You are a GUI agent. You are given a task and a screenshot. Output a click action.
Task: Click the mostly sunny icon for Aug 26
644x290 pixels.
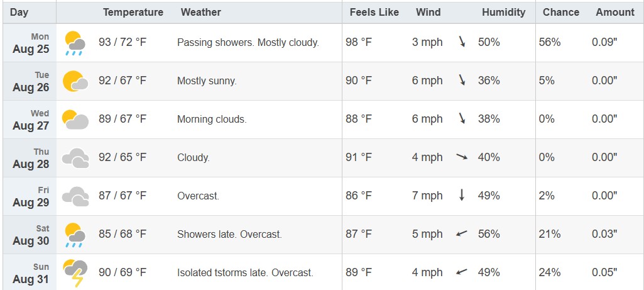click(x=75, y=81)
